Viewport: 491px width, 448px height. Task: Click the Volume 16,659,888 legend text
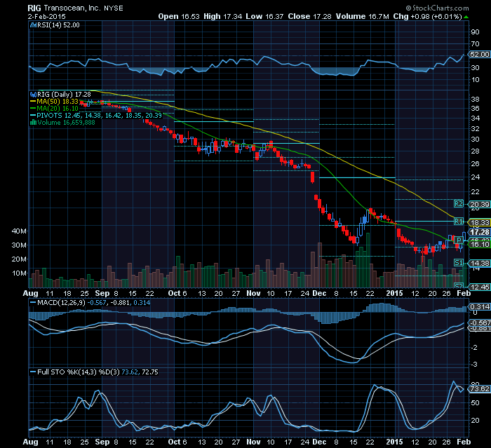66,123
